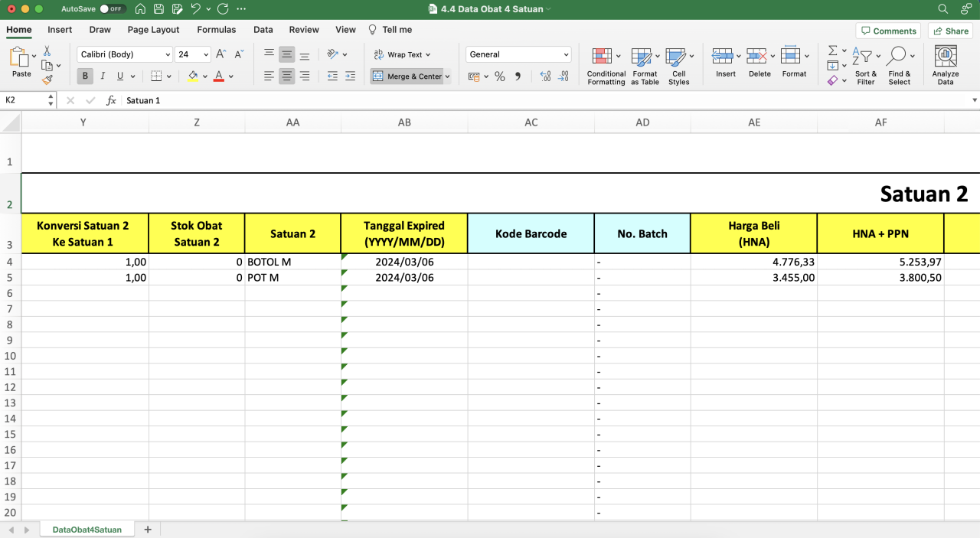Expand the font name Calibri dropdown
Viewport: 980px width, 538px height.
pyautogui.click(x=168, y=54)
